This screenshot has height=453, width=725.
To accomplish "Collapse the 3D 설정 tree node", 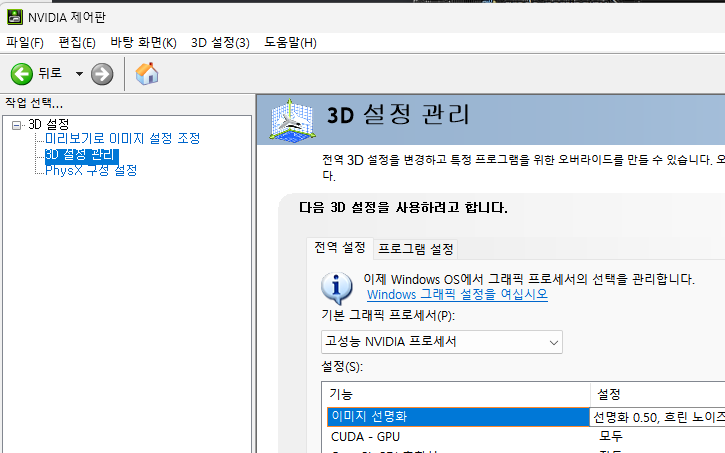I will (x=17, y=125).
